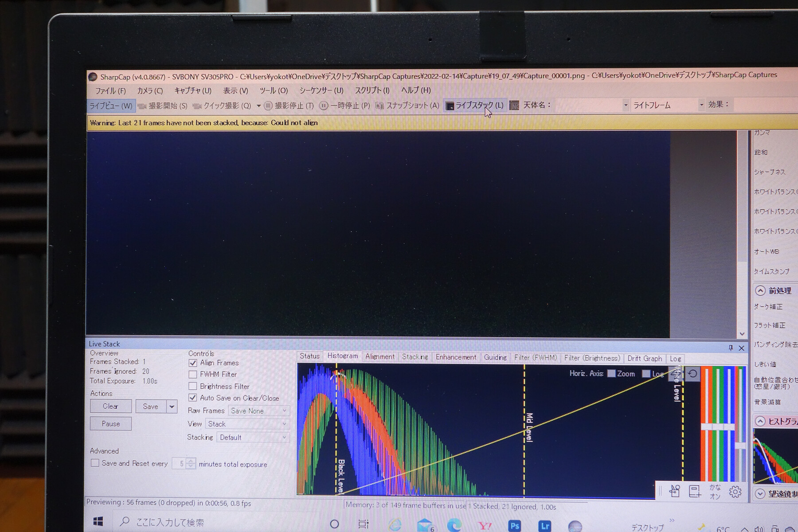Switch to the Guiding tab

(x=495, y=358)
